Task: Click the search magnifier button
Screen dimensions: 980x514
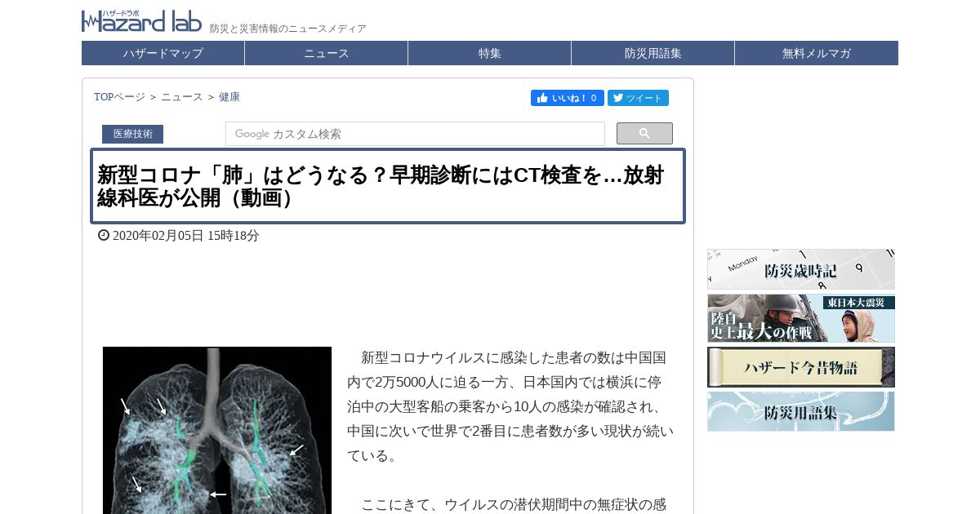Action: tap(644, 134)
